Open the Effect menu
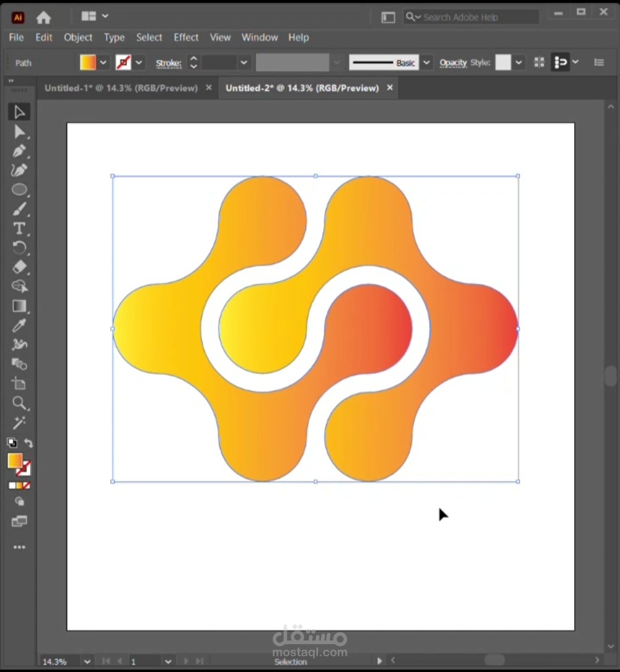 [186, 37]
